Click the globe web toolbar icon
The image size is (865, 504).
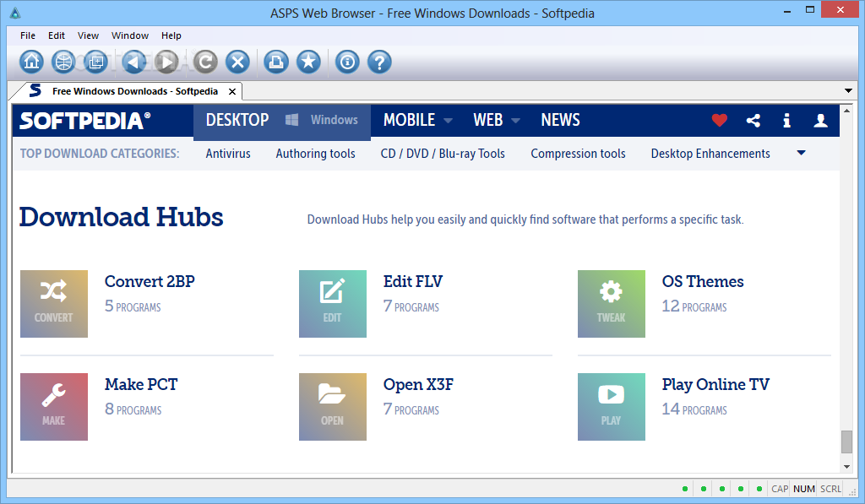click(x=63, y=62)
